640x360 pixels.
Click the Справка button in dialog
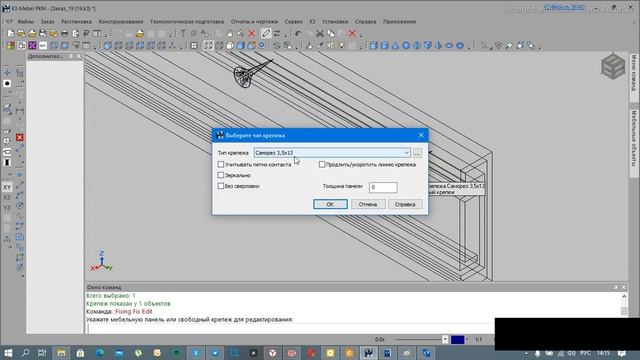point(405,204)
